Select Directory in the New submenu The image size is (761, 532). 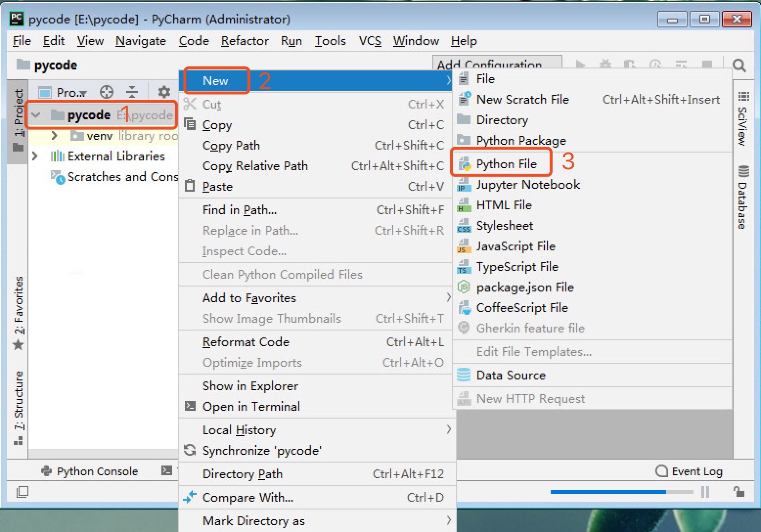click(x=593, y=120)
